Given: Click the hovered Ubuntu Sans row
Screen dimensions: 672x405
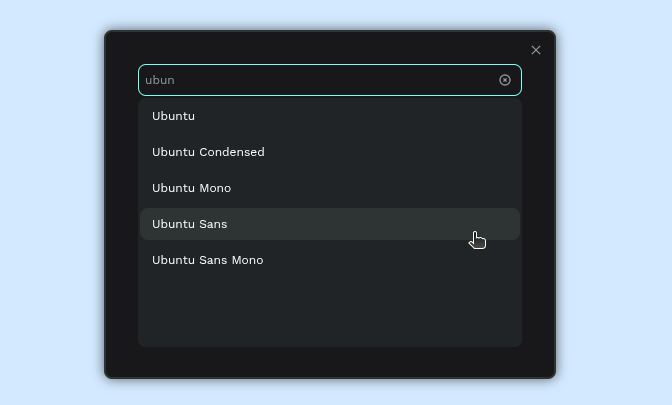Looking at the screenshot, I should click(330, 224).
